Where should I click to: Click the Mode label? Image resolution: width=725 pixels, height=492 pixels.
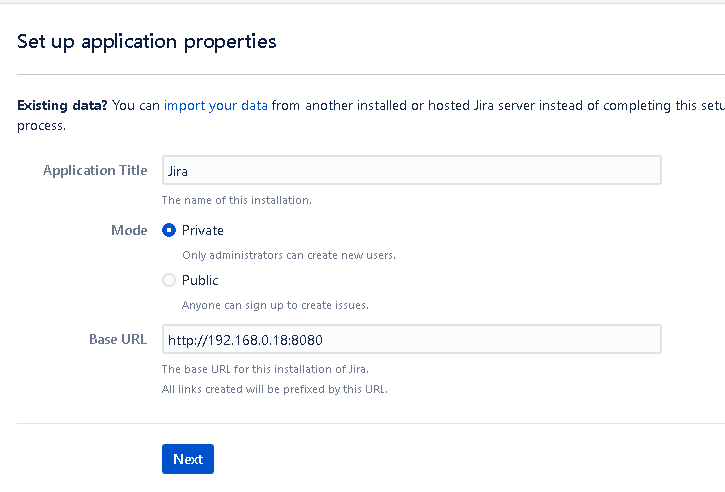point(129,230)
